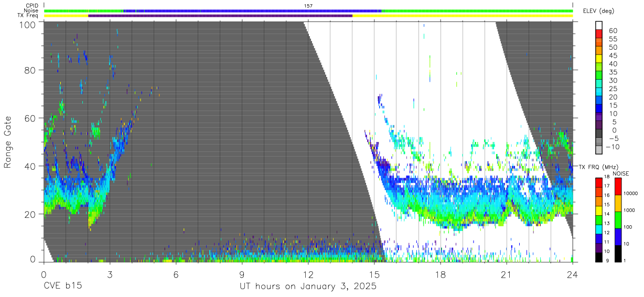This screenshot has width=644, height=297.
Task: Click the Range Gate axis title
Action: click(8, 142)
